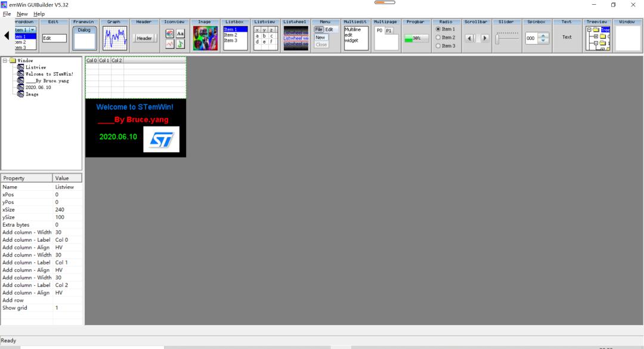The image size is (644, 349).
Task: Select the Edit widget in the palette
Action: click(54, 36)
